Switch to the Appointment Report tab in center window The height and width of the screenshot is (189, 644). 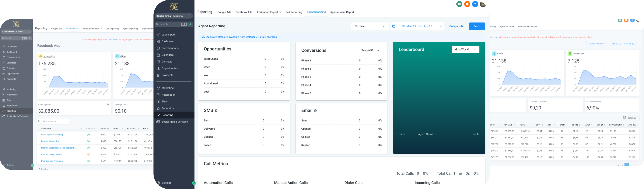coord(342,12)
